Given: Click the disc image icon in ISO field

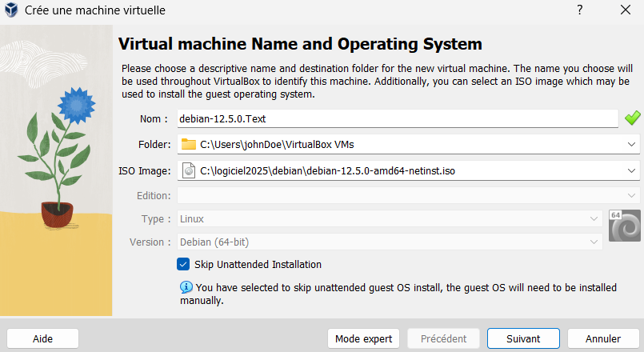Looking at the screenshot, I should (189, 170).
